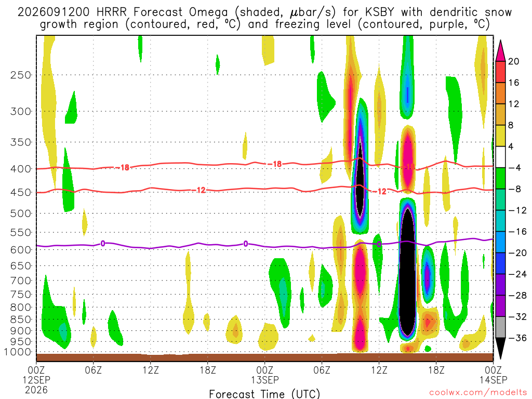
Task: Click the 12Z 13SEP time axis label
Action: coord(379,370)
